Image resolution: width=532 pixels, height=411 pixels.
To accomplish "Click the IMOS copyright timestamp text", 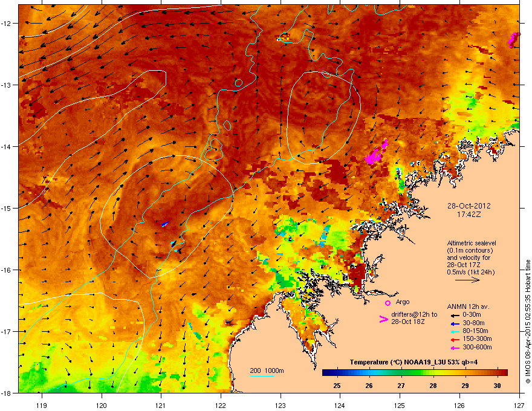I will (528, 322).
